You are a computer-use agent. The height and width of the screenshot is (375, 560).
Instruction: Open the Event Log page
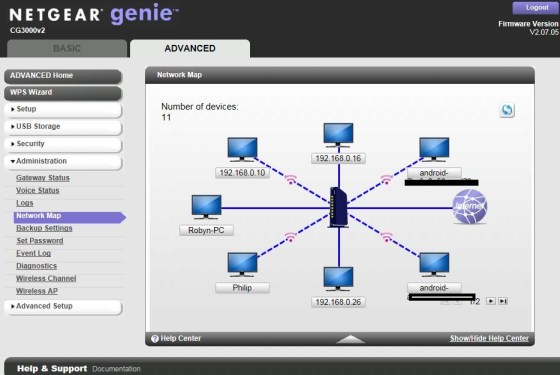click(x=34, y=253)
